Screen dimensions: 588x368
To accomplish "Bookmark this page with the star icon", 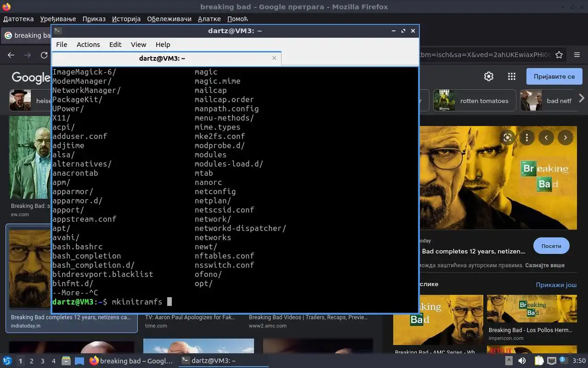I will click(x=559, y=55).
